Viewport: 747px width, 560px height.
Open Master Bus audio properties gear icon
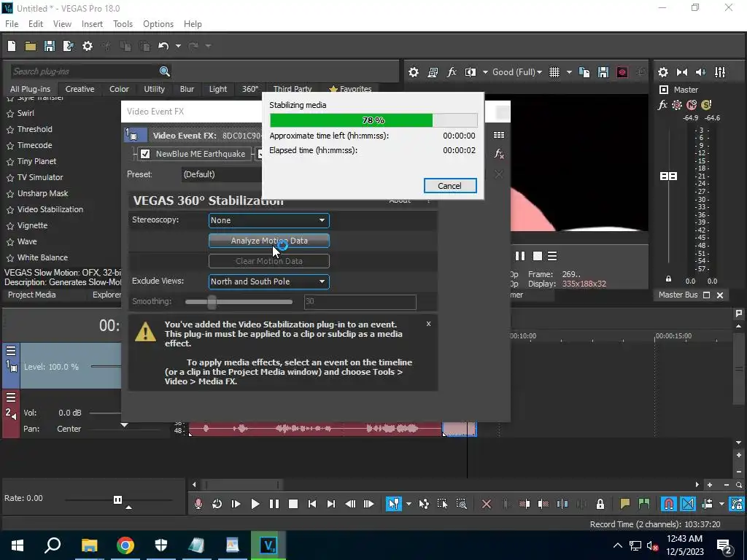pos(663,72)
